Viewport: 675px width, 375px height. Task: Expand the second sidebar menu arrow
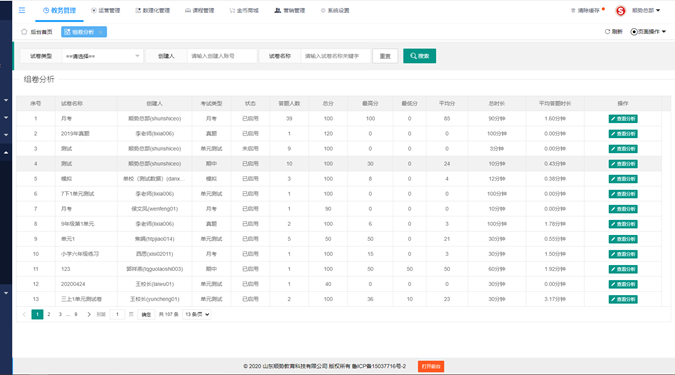click(x=6, y=117)
